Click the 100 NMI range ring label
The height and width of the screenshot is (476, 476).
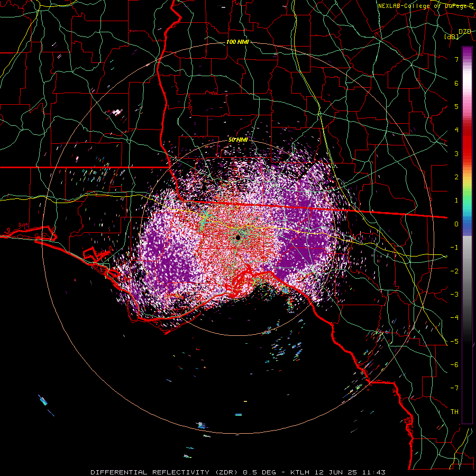(237, 42)
